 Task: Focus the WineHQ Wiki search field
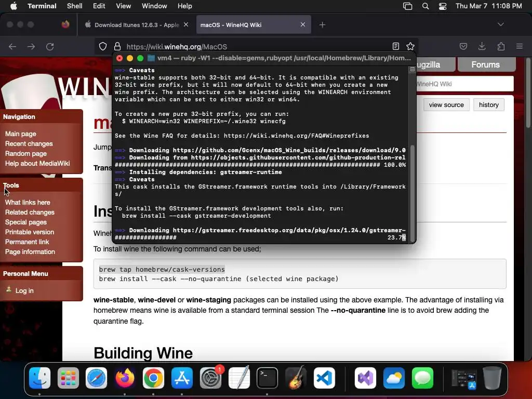click(x=465, y=84)
